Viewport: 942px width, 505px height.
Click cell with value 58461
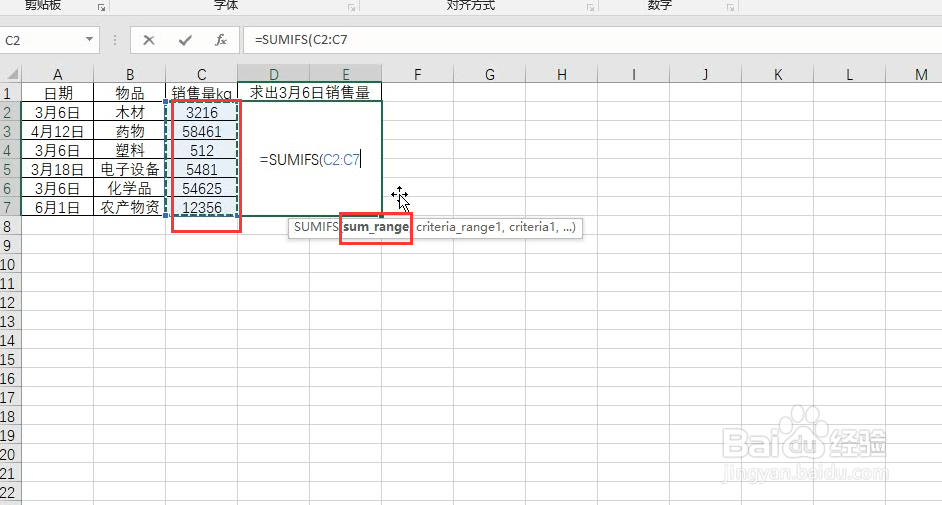202,132
